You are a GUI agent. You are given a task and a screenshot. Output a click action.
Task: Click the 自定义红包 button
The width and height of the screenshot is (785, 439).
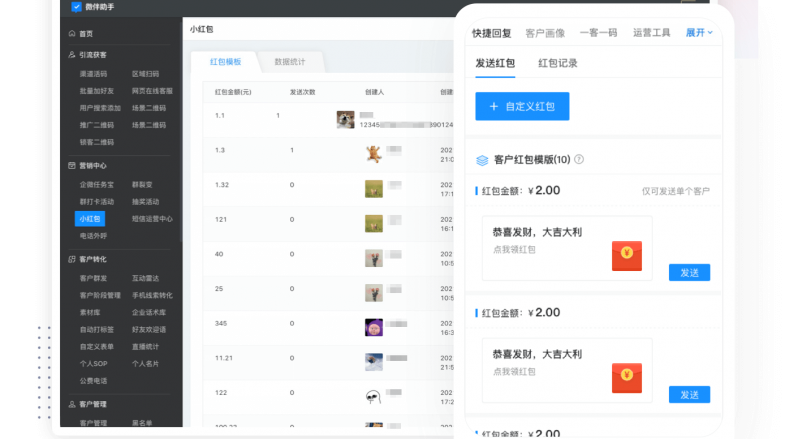(x=522, y=106)
